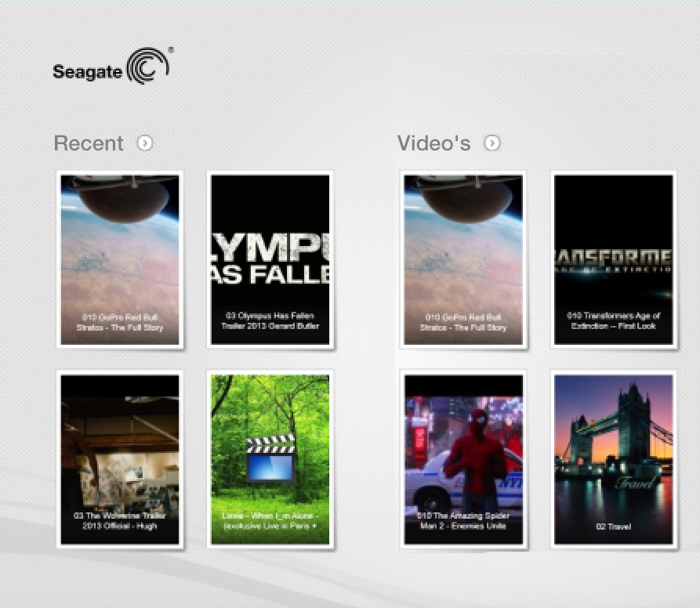The height and width of the screenshot is (608, 700).
Task: Click the Transformers First Look caption text
Action: click(x=614, y=320)
